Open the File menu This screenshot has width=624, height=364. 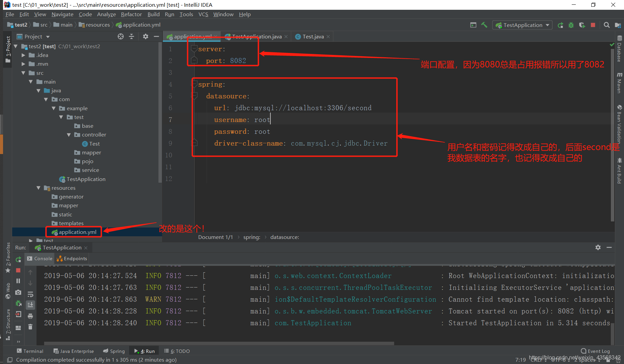point(10,14)
